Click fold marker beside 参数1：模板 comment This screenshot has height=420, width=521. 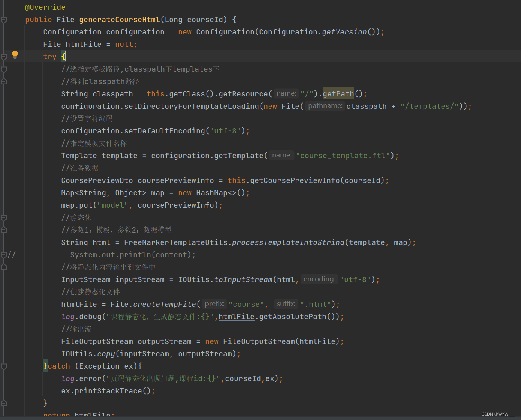pos(4,229)
